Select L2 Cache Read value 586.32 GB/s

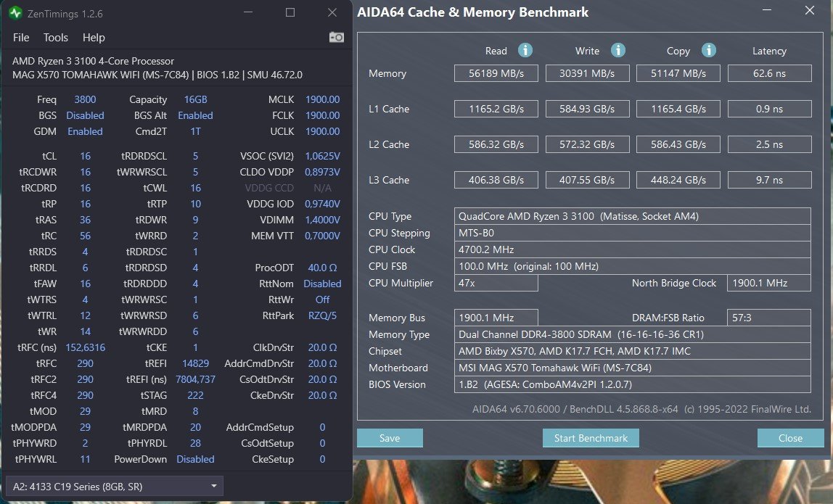(496, 144)
